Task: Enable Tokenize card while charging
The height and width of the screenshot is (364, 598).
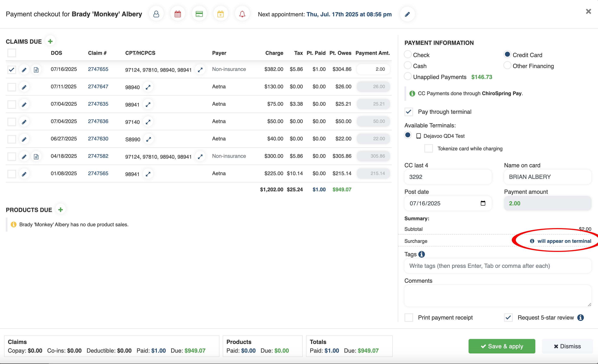Action: click(x=428, y=148)
